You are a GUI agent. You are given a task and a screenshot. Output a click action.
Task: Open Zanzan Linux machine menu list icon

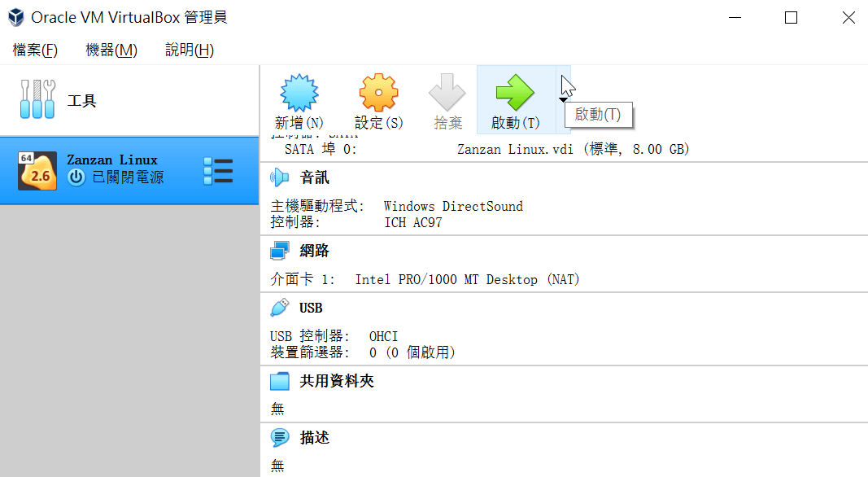[x=218, y=171]
